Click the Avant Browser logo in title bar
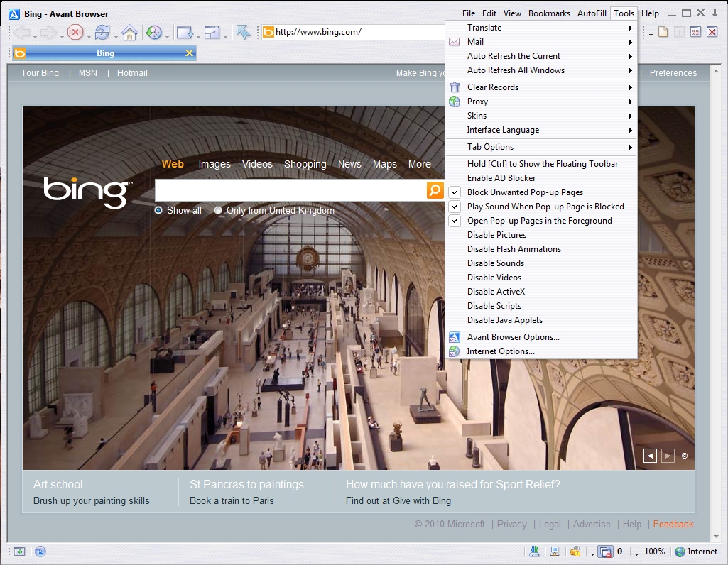Viewport: 728px width, 565px height. [14, 14]
